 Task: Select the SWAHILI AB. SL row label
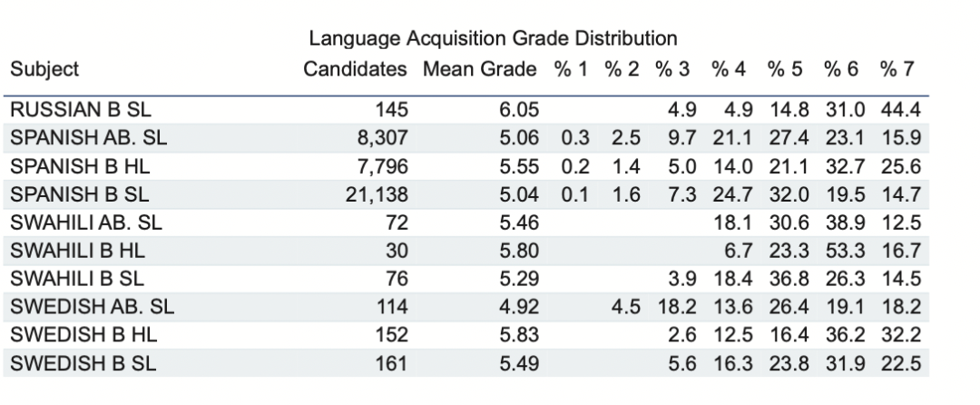(86, 222)
